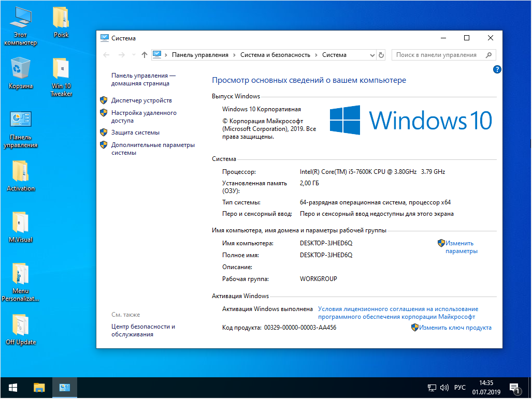532x399 pixels.
Task: Open 'Центр безопасности и обслуживания' link
Action: click(143, 331)
